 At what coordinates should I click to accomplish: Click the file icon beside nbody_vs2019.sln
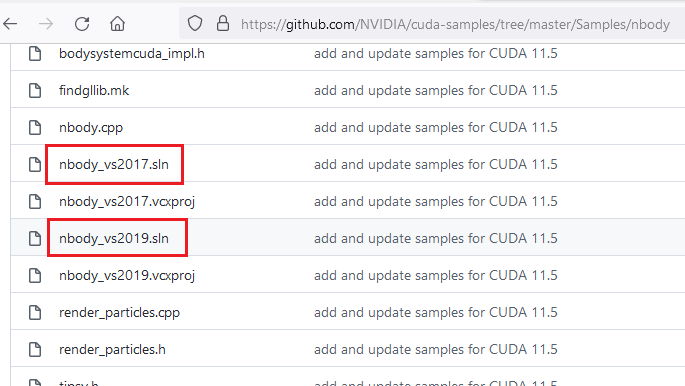pyautogui.click(x=35, y=238)
